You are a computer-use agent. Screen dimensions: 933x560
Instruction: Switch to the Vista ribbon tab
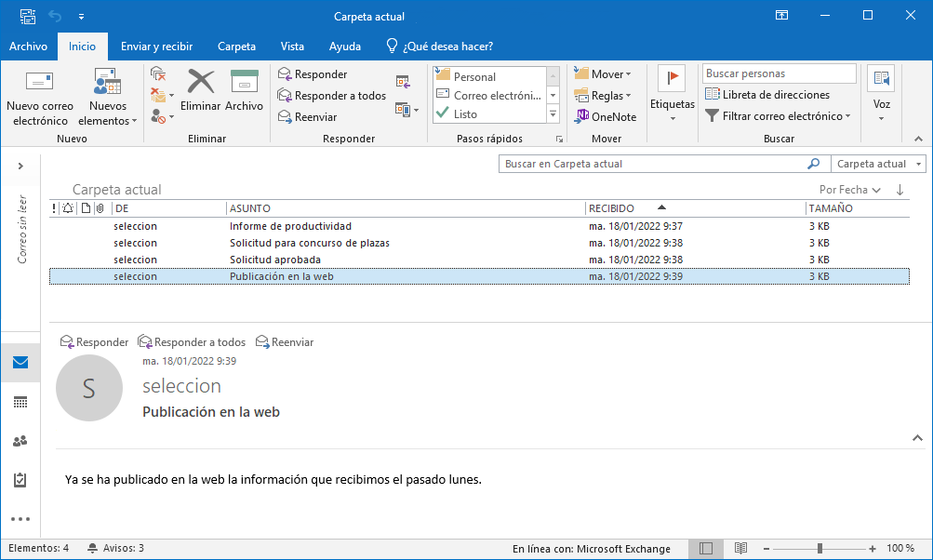tap(292, 47)
